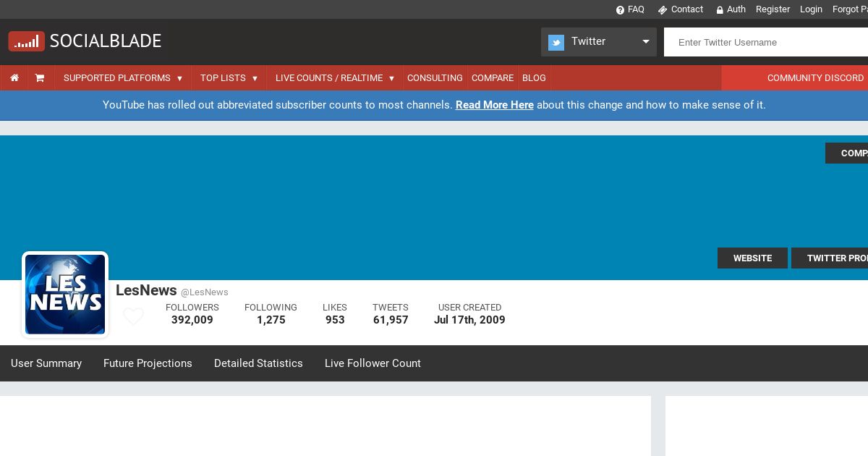Click the Read More Here link

tap(495, 105)
